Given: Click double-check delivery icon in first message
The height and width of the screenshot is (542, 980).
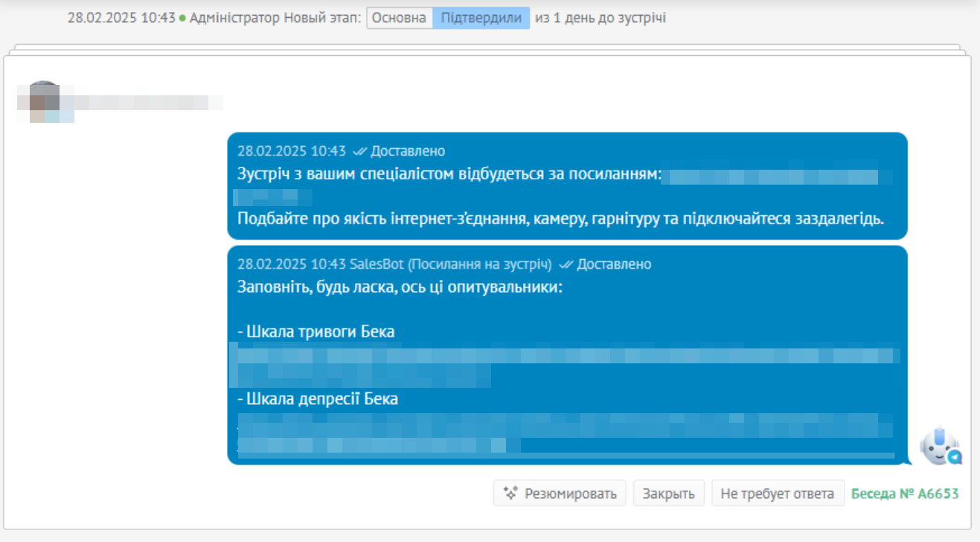Looking at the screenshot, I should 359,151.
